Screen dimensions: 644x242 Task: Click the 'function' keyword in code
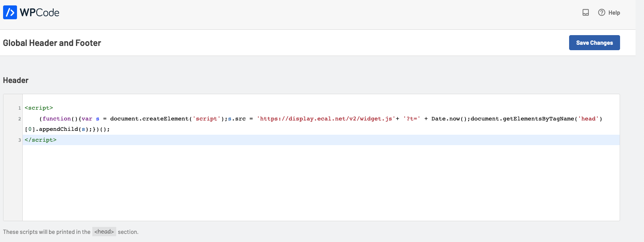[x=57, y=119]
